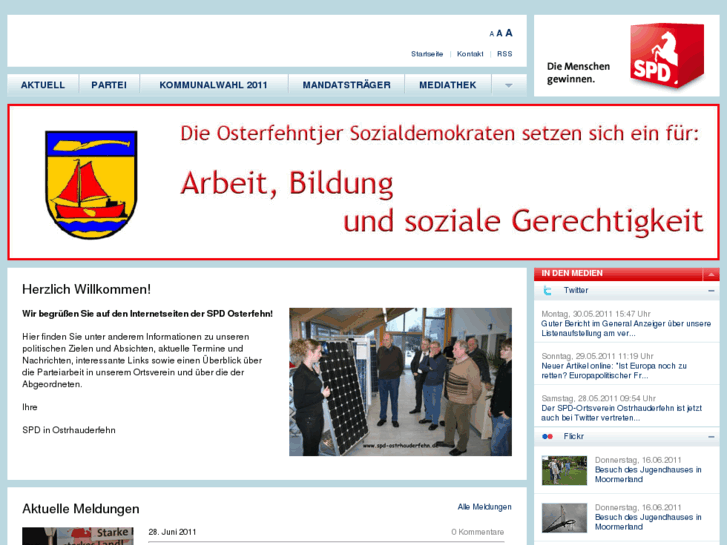Open tweet 'Ist Europa noch zu retten'
This screenshot has width=727, height=545.
614,371
